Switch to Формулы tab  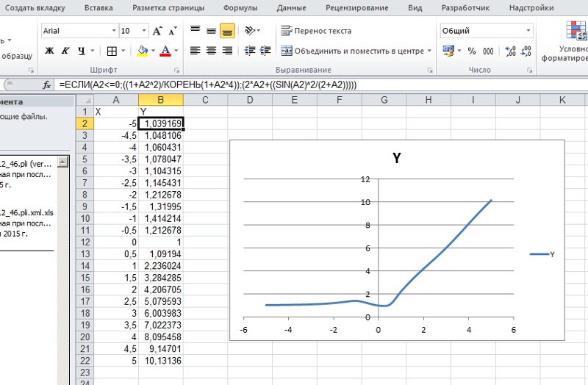pos(240,8)
